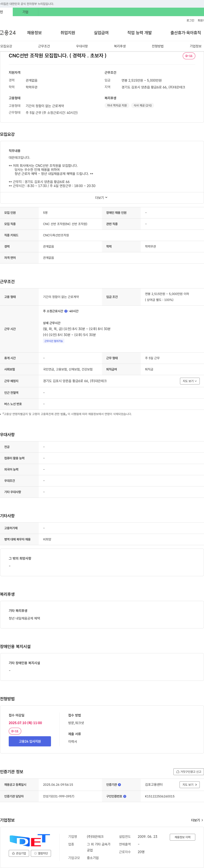204x868 pixels.
Task: Click the 구인인증번호 help icon
Action: [125, 796]
